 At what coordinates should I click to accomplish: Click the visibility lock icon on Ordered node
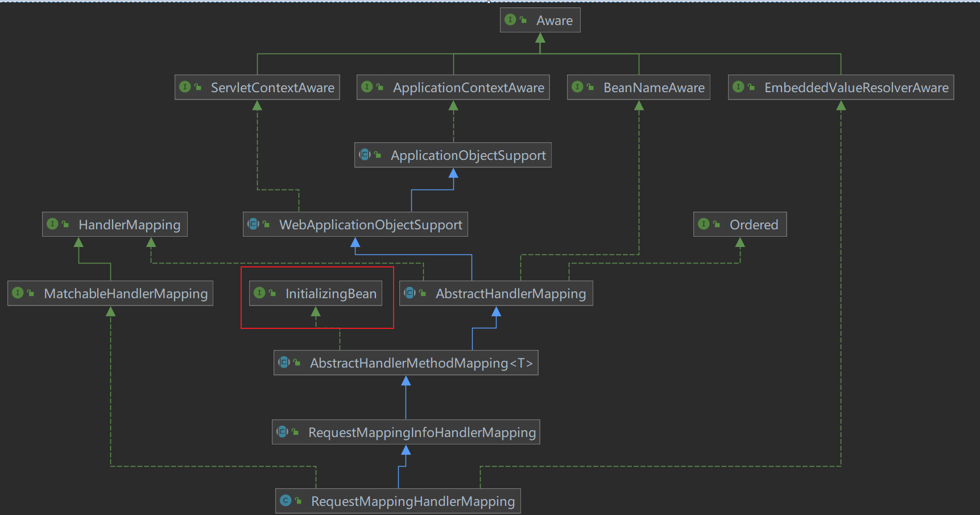(717, 224)
